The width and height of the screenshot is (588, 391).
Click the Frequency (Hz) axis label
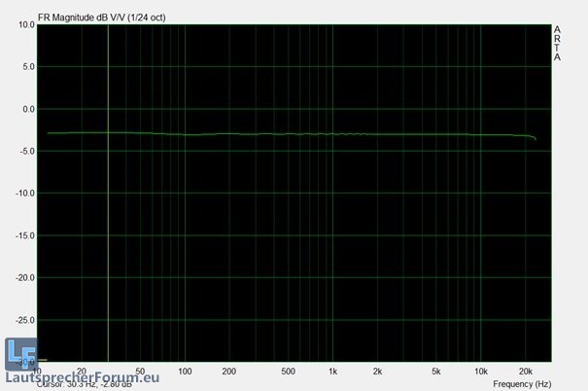[522, 384]
